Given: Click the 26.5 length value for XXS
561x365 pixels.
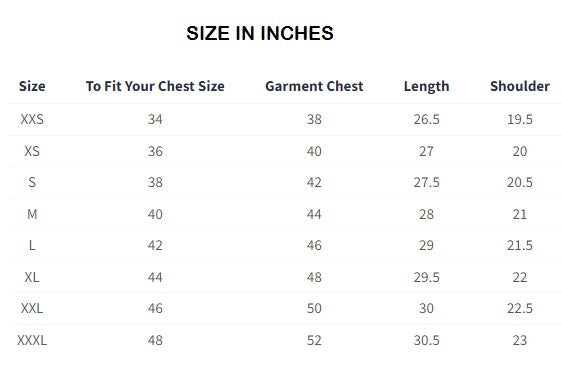Looking at the screenshot, I should (426, 119).
